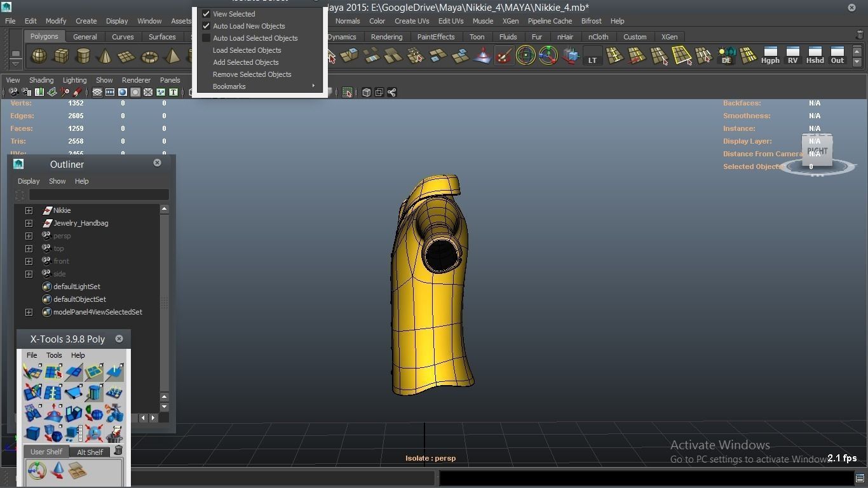Screen dimensions: 868x488
Task: Click the textured display T icon in panel toolbar
Action: click(x=173, y=92)
